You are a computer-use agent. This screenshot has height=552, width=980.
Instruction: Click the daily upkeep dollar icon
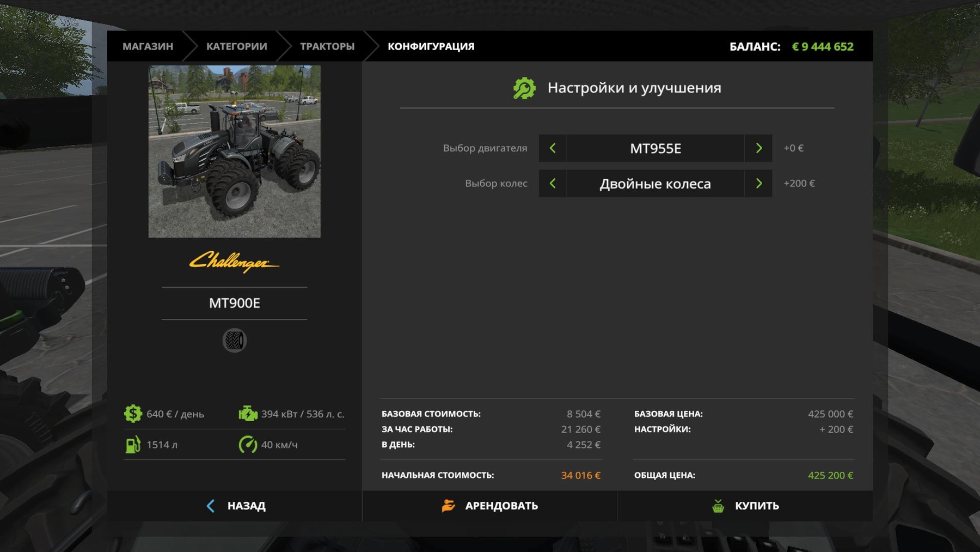point(133,414)
